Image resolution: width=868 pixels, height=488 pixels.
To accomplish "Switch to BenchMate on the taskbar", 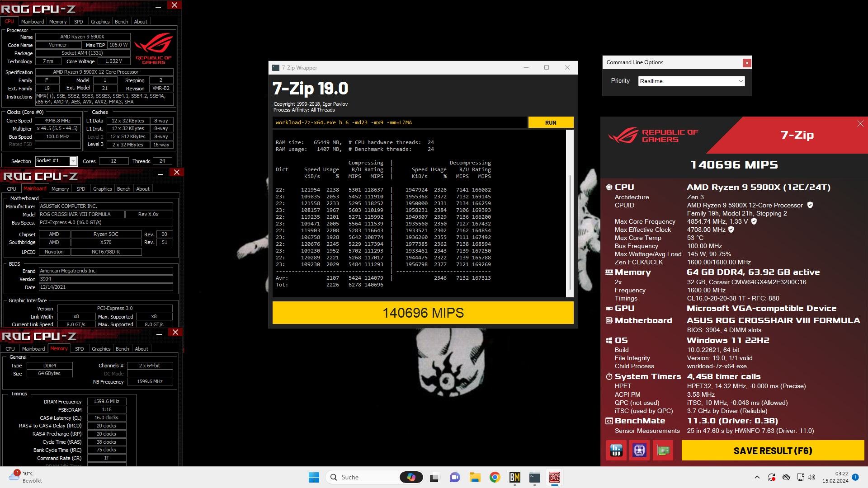I will tap(514, 477).
